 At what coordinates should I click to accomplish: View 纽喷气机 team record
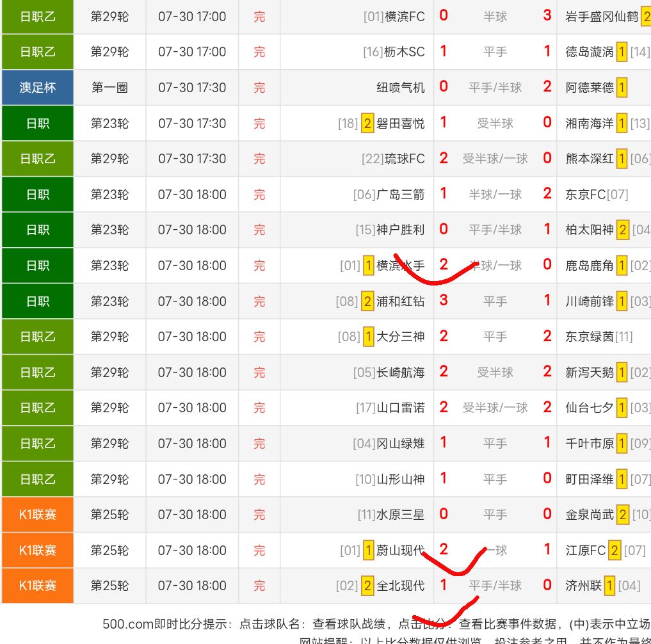(x=400, y=88)
